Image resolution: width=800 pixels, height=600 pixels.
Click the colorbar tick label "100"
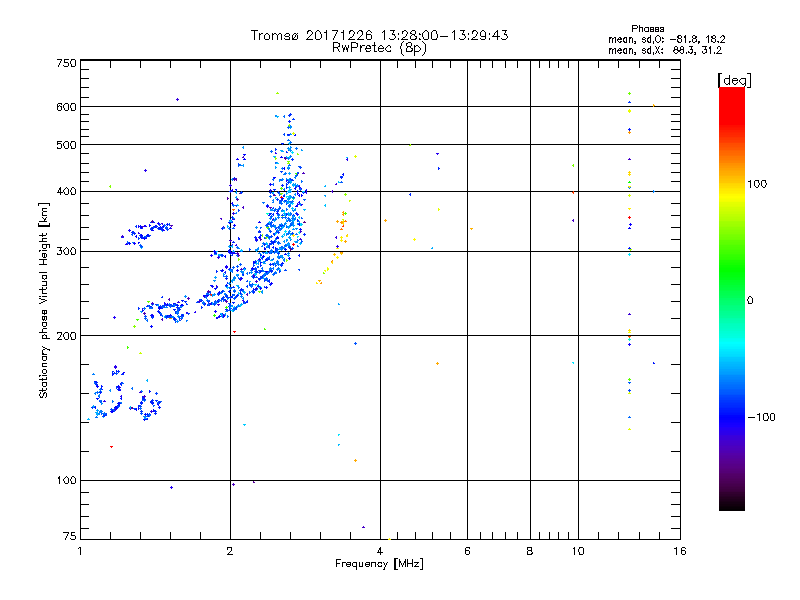pos(757,184)
